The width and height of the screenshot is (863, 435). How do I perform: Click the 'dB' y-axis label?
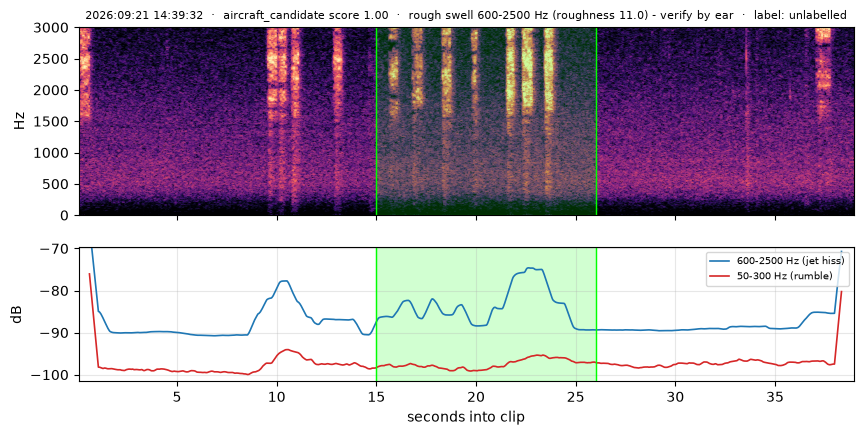(17, 314)
